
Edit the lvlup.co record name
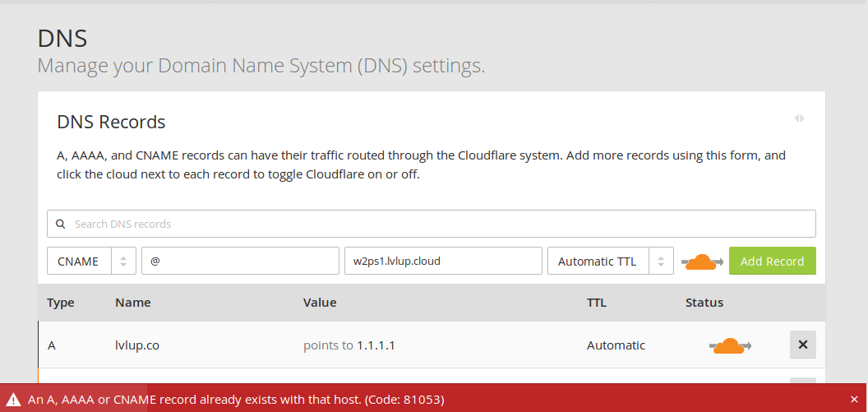click(137, 345)
